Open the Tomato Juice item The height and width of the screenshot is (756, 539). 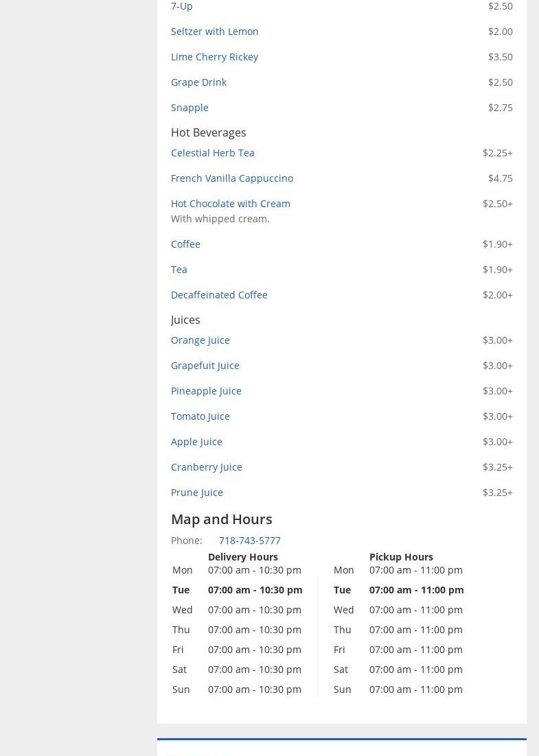tap(200, 416)
